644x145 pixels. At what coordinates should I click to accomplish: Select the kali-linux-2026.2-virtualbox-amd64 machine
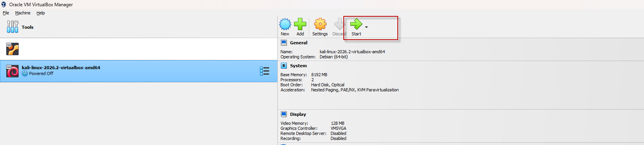[138, 71]
